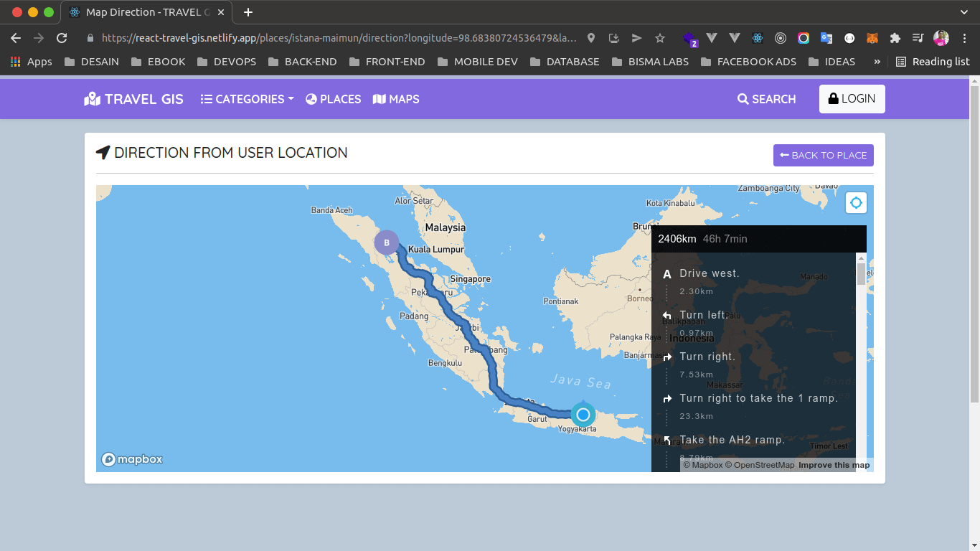Open the OpenStreetMap attribution link
Screen dimensions: 980x551
[x=760, y=465]
